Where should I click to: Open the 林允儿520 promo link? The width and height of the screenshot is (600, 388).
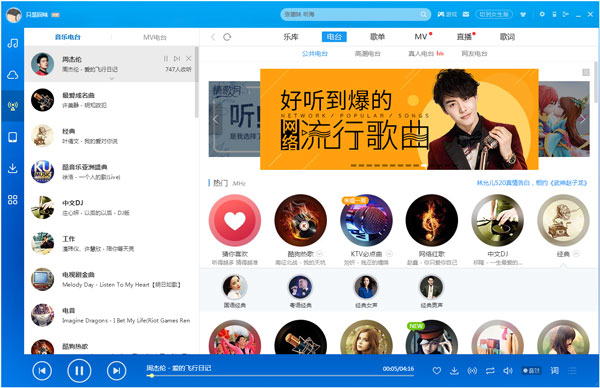click(532, 183)
